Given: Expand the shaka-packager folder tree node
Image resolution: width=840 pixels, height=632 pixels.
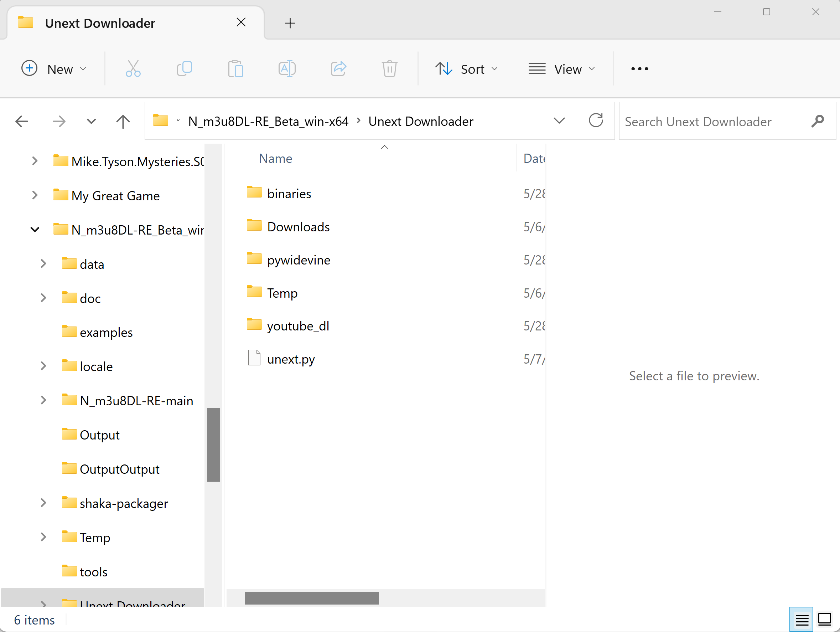Looking at the screenshot, I should [x=43, y=503].
